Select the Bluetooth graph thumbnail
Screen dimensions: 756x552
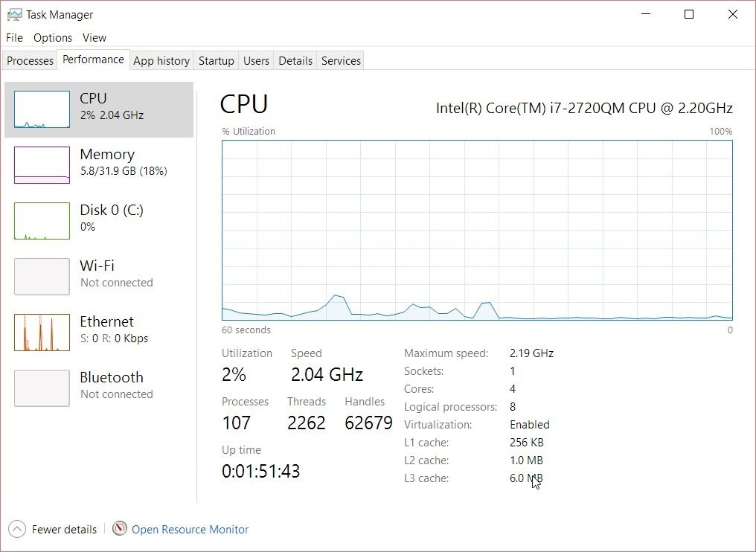pyautogui.click(x=42, y=388)
